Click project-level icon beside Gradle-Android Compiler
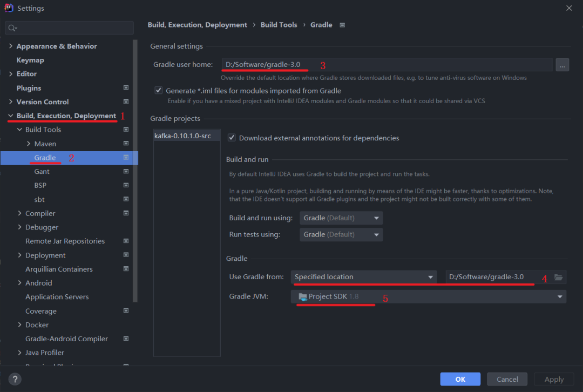Image resolution: width=583 pixels, height=392 pixels. point(126,339)
